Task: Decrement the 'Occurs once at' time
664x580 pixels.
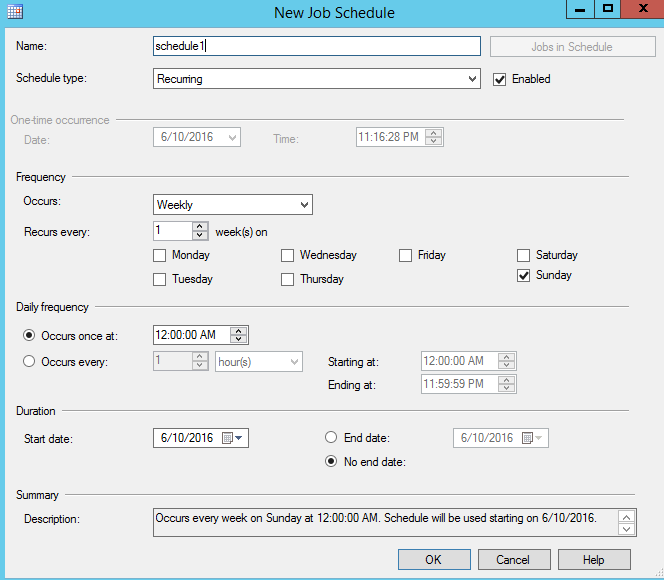Action: coord(239,340)
